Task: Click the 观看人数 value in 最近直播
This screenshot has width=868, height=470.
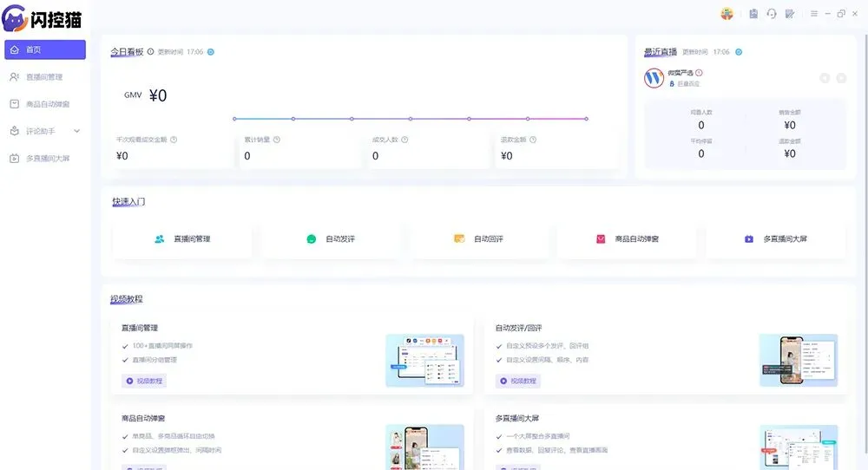Action: [700, 126]
